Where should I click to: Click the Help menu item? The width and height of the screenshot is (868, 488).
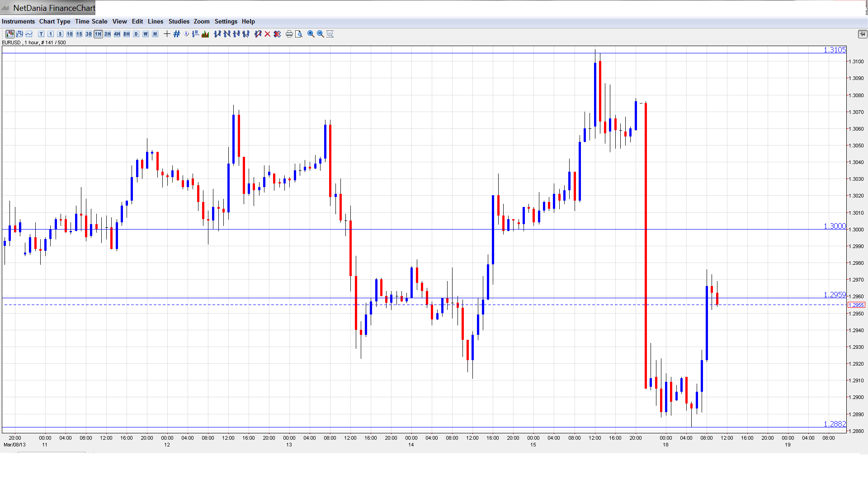click(x=248, y=21)
